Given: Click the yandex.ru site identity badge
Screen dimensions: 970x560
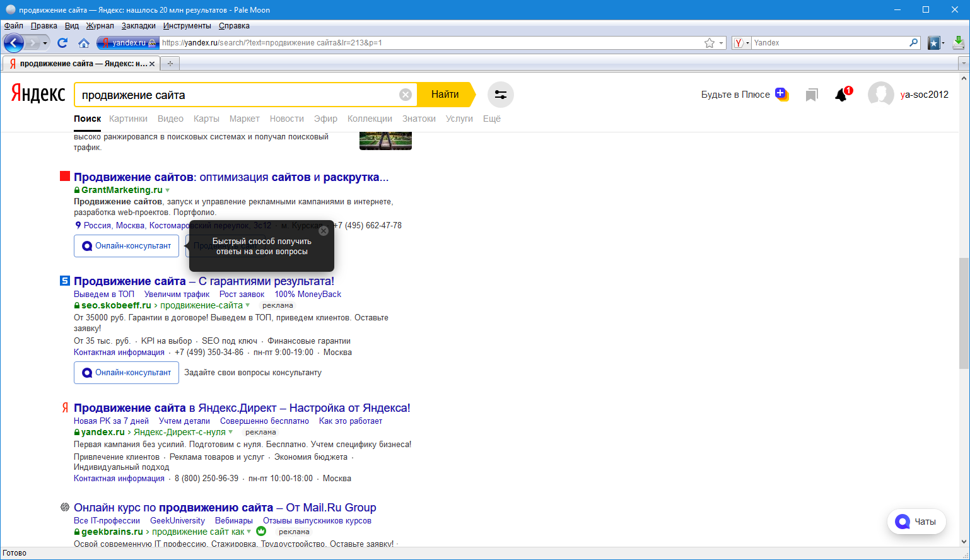Looking at the screenshot, I should [127, 43].
